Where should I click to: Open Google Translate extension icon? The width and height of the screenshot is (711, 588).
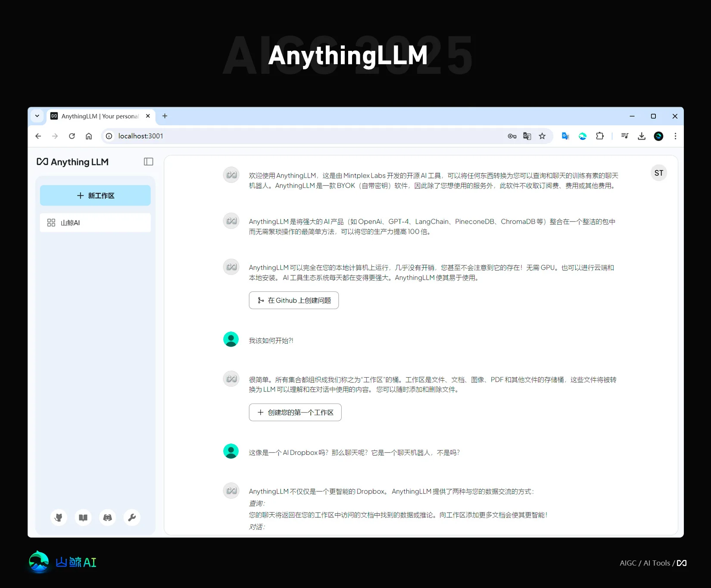[565, 136]
